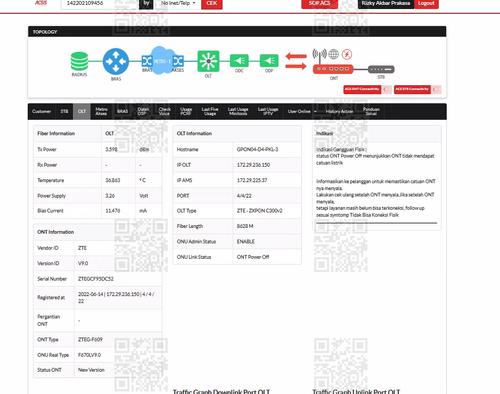Click the 'by' button beside search field
The image size is (500, 394).
(x=146, y=4)
